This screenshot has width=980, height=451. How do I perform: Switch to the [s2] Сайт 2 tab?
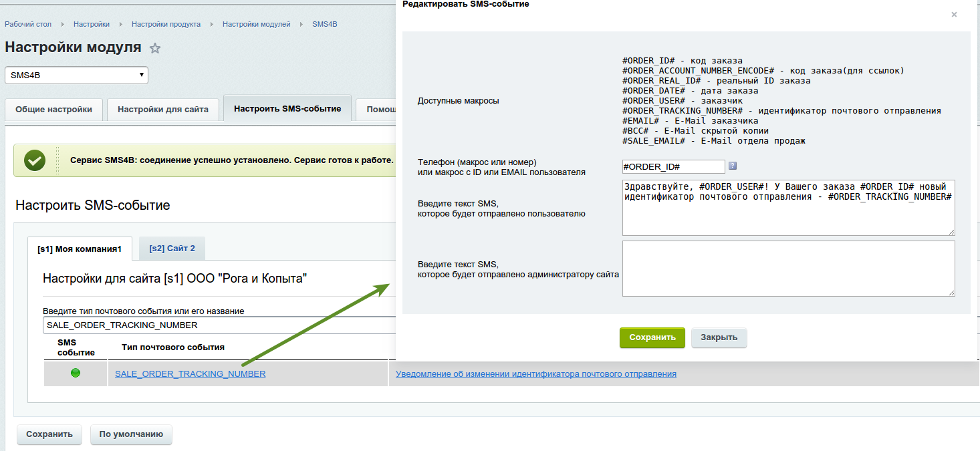[x=172, y=249]
